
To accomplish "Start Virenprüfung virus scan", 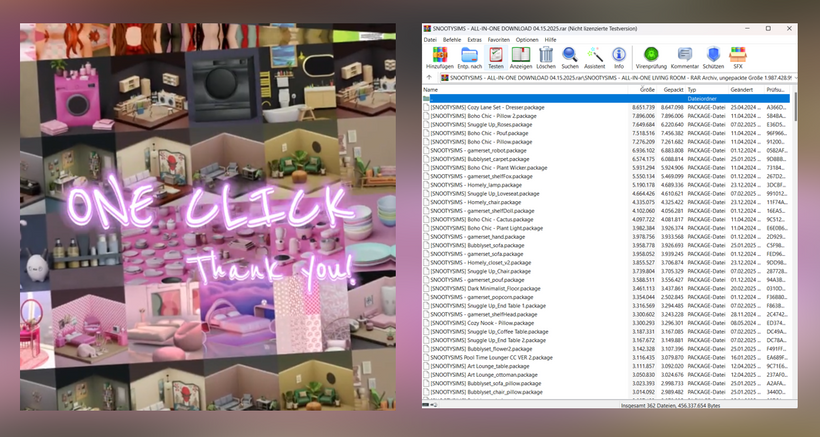I will point(651,55).
